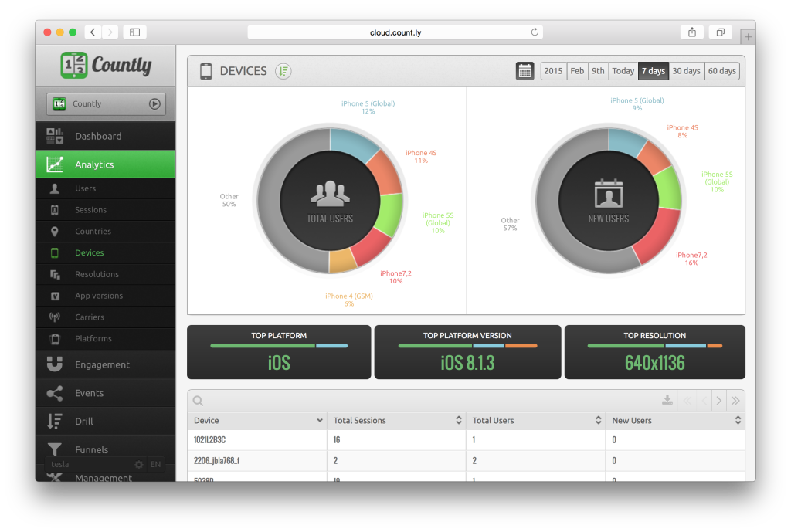Switch to the 30 days view

[x=686, y=70]
